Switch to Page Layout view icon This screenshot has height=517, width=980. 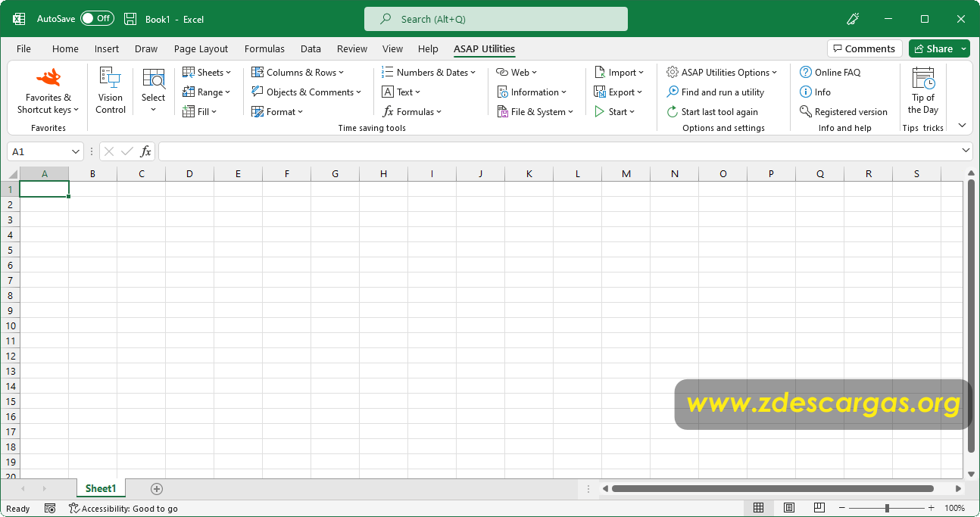tap(789, 508)
